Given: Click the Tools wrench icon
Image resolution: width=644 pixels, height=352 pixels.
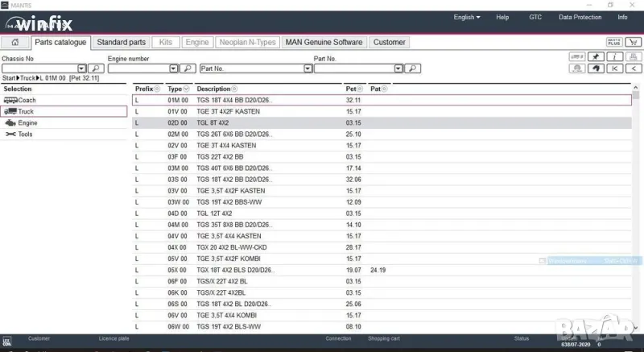Looking at the screenshot, I should click(x=10, y=135).
